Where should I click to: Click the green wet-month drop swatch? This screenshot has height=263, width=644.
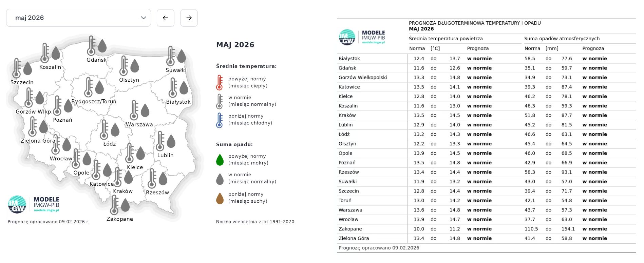[220, 160]
